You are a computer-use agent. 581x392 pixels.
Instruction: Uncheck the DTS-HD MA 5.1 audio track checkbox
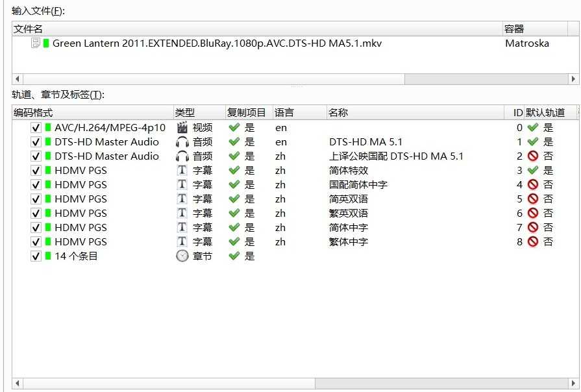click(x=36, y=142)
